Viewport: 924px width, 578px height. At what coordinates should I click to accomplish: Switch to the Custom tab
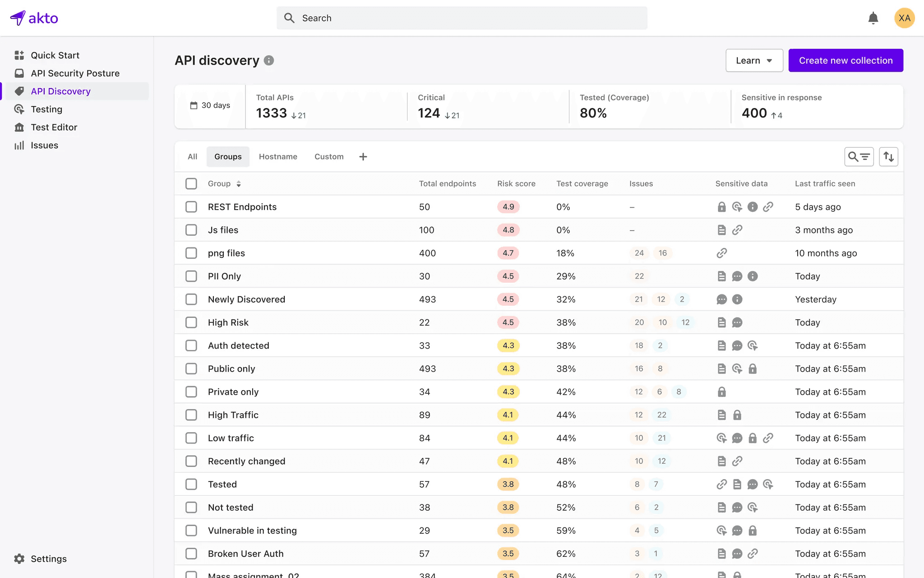(328, 157)
